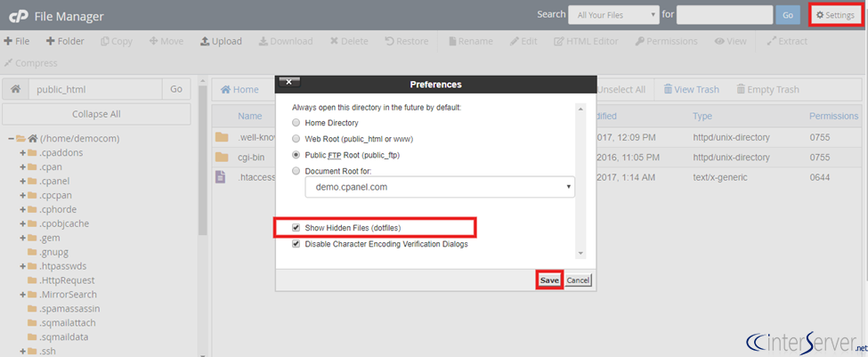Save the Preferences dialog settings

549,280
